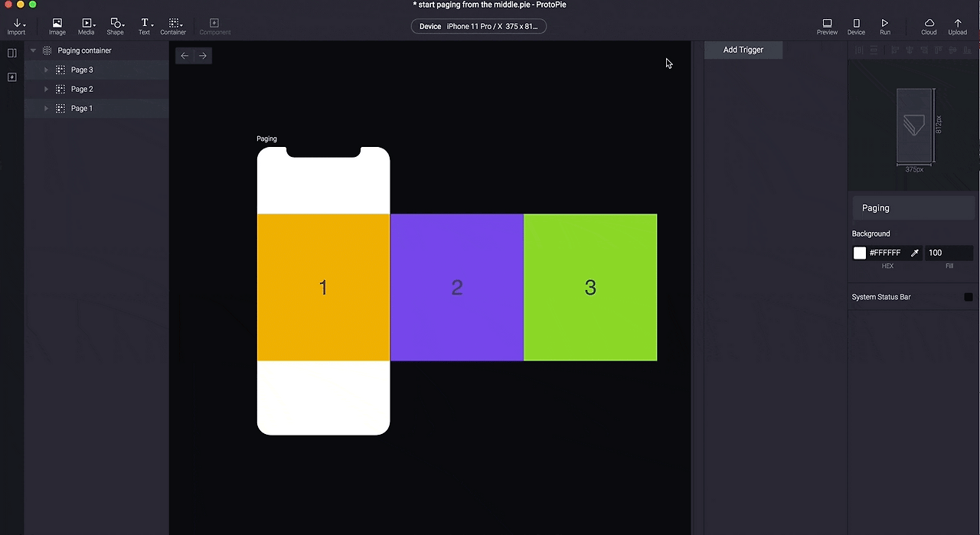This screenshot has width=980, height=535.
Task: Align right edges icon
Action: (x=924, y=51)
